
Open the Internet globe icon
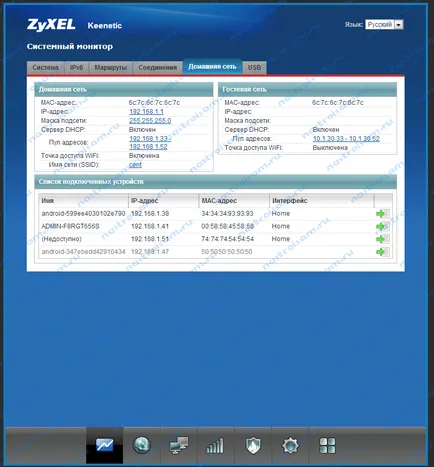coord(142,445)
